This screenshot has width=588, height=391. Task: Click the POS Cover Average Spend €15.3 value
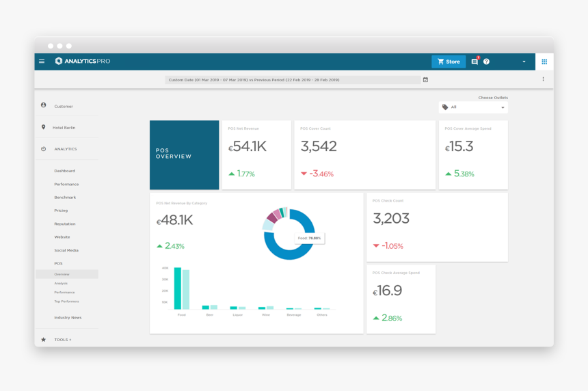459,146
